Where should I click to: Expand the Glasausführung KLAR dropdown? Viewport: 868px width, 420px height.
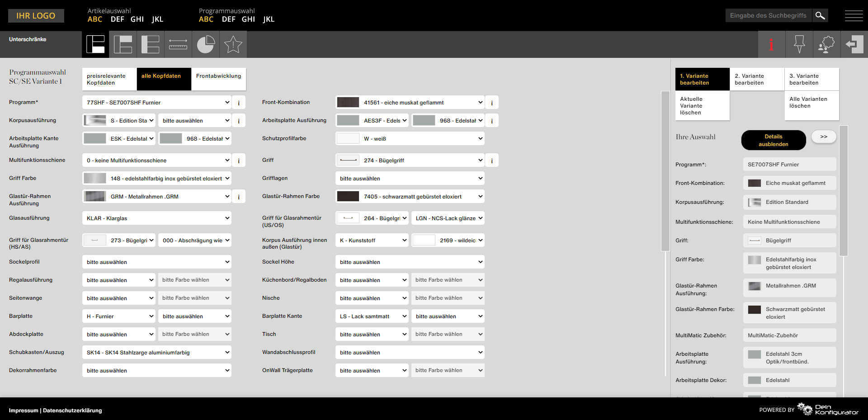pos(157,218)
